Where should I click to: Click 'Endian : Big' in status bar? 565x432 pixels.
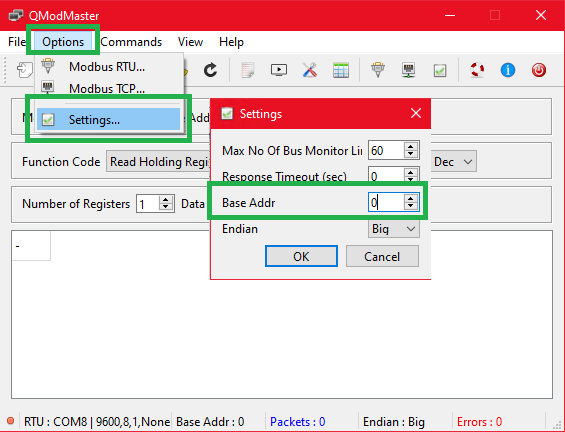click(394, 421)
